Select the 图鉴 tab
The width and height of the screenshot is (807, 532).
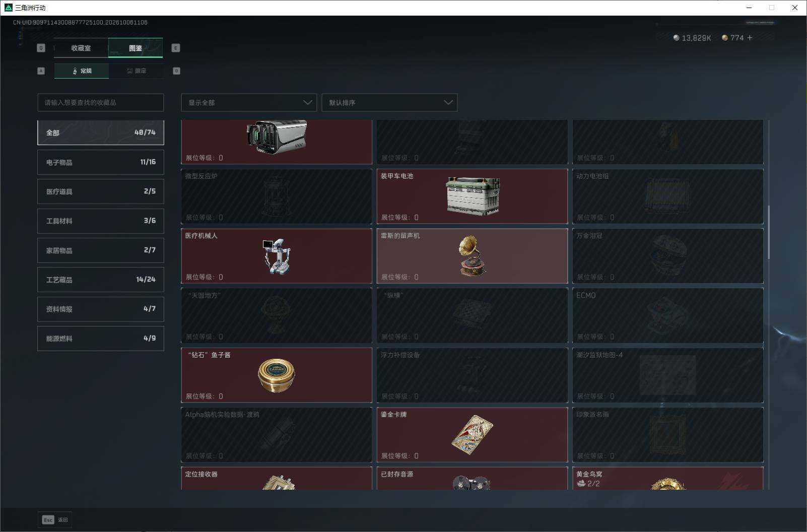pos(136,48)
